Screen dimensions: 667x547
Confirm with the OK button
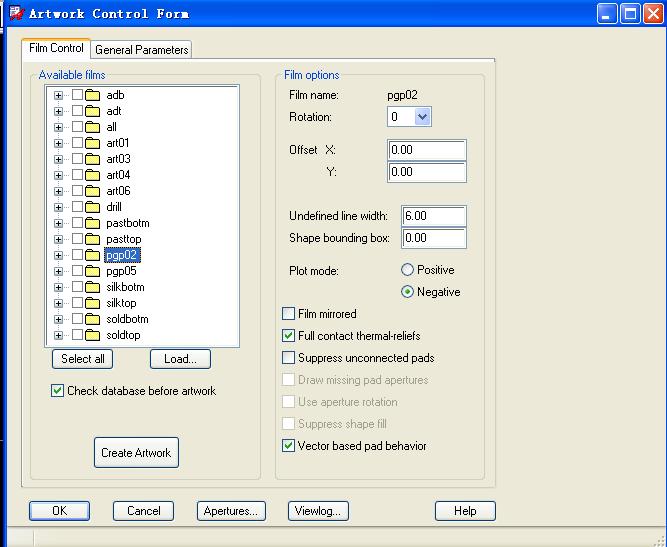pyautogui.click(x=60, y=511)
